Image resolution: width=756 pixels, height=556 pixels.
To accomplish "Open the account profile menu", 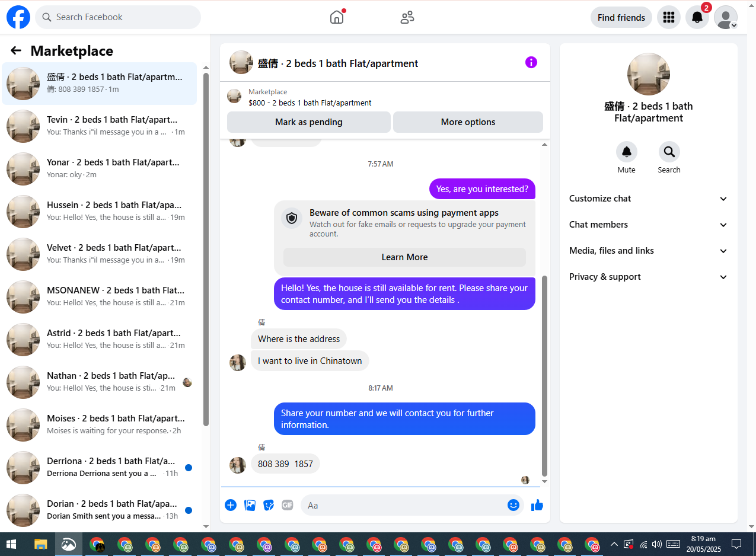I will tap(726, 17).
